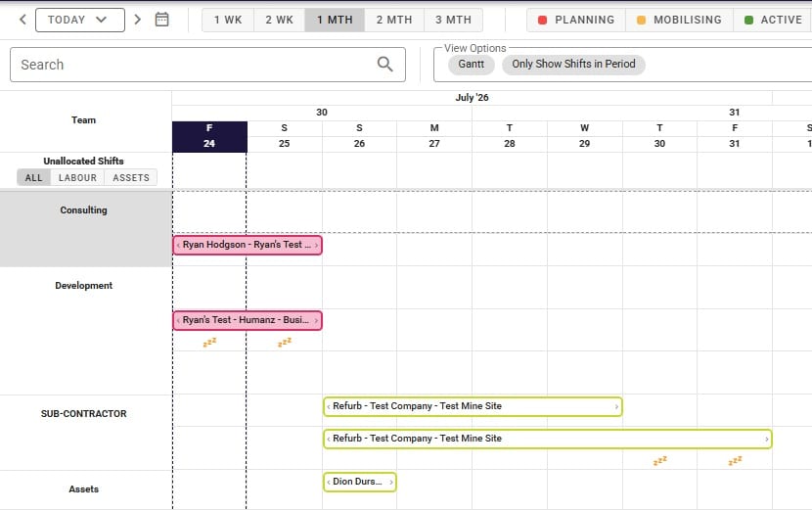Select the Wednesday 29 date header
This screenshot has height=511, width=812.
[x=585, y=137]
